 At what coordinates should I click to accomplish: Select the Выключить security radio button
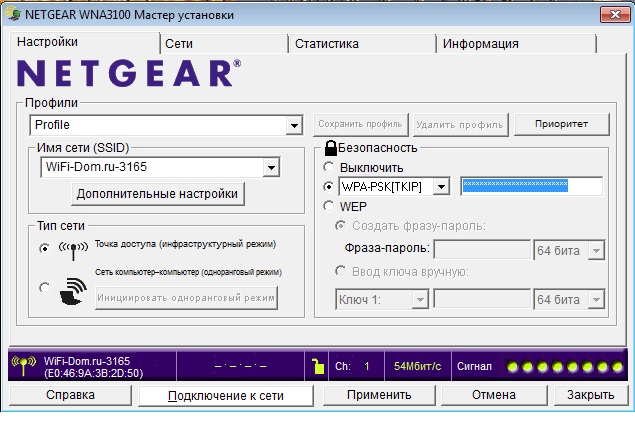click(x=329, y=167)
